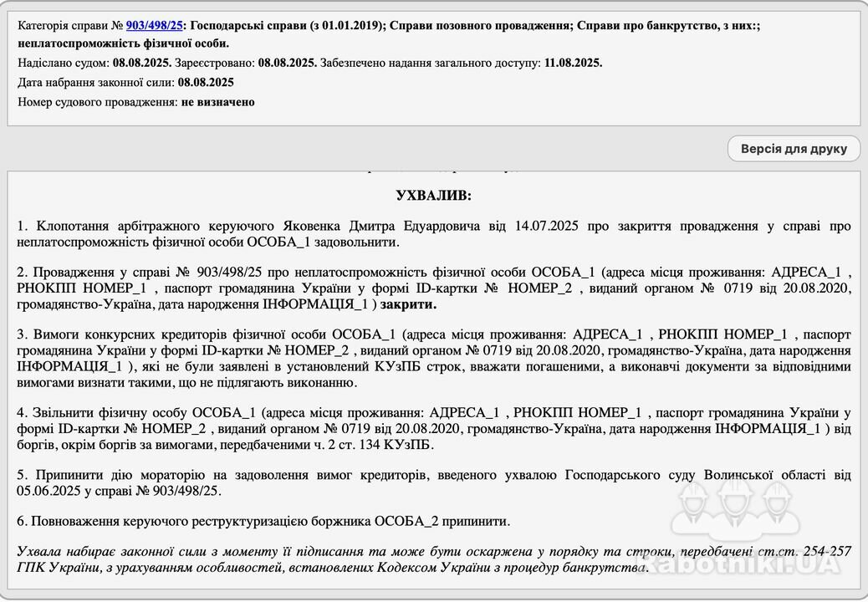Click the не визначено proceeding number value
This screenshot has width=868, height=602.
pyautogui.click(x=217, y=102)
